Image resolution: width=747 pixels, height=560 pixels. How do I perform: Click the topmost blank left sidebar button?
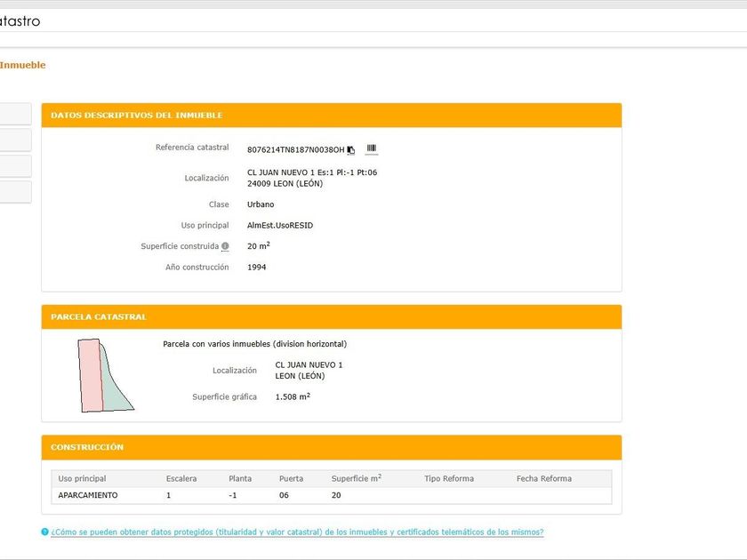tap(14, 114)
